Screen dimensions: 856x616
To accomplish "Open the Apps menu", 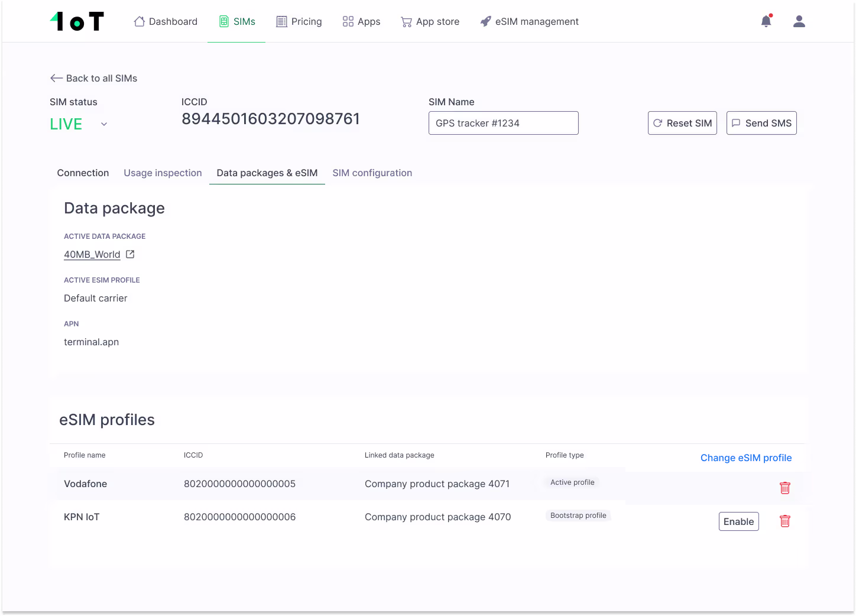I will (361, 22).
